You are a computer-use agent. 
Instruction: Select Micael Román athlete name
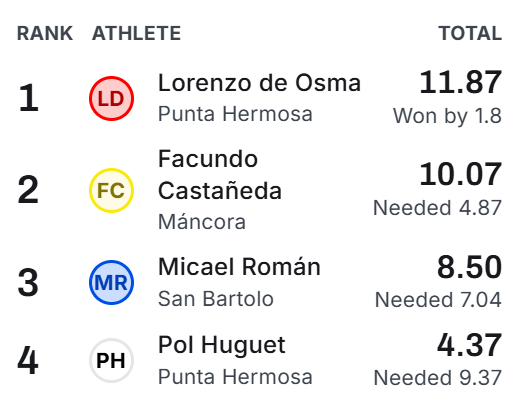click(x=239, y=267)
